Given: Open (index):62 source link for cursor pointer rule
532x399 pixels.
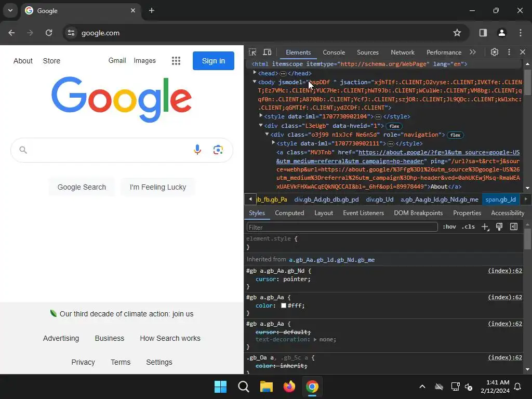Looking at the screenshot, I should tap(505, 271).
